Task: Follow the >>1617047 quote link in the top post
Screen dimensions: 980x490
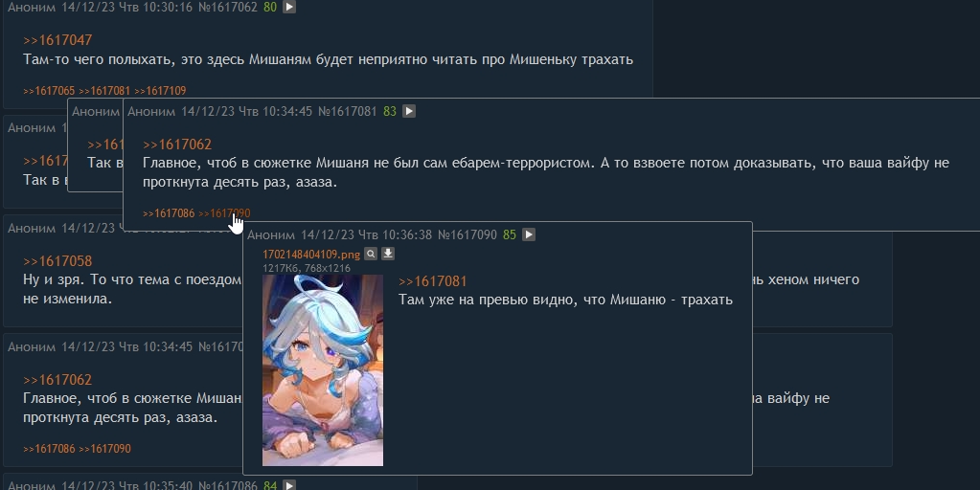Action: pos(57,40)
